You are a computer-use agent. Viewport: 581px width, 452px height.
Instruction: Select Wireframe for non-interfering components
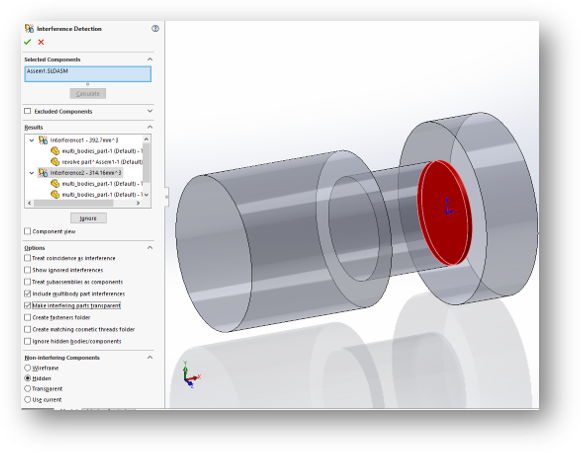click(x=27, y=368)
